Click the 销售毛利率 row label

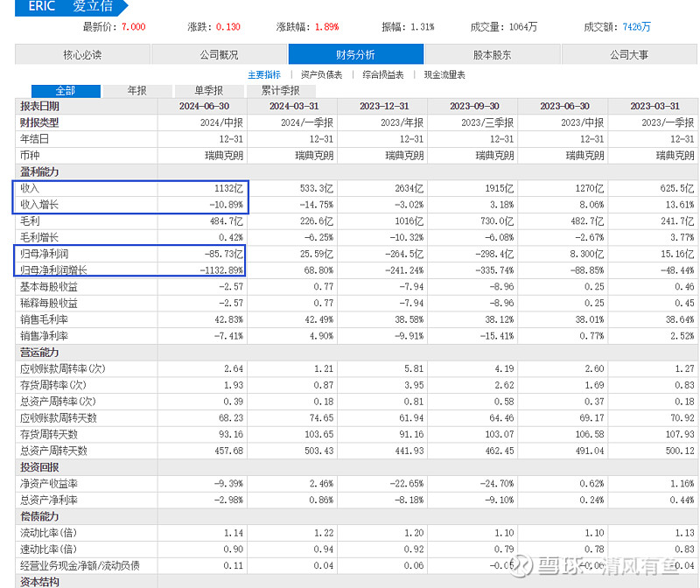point(44,319)
